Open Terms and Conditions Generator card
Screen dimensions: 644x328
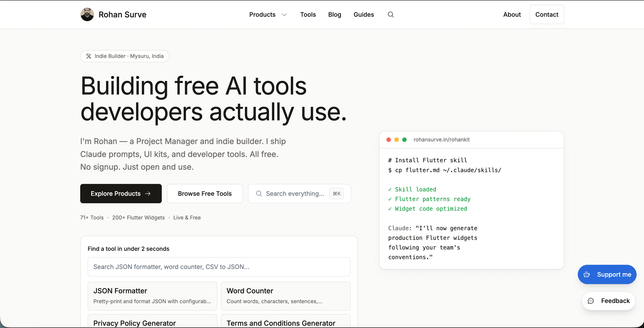click(285, 321)
